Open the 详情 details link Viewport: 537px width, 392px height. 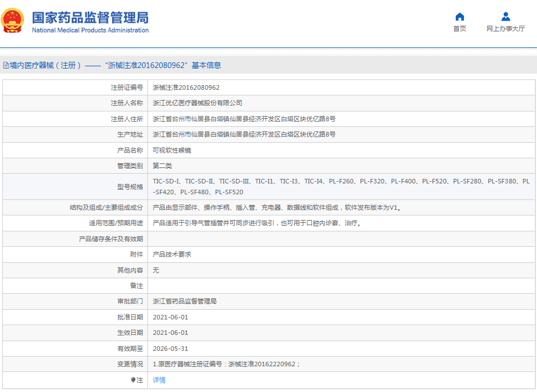(159, 380)
